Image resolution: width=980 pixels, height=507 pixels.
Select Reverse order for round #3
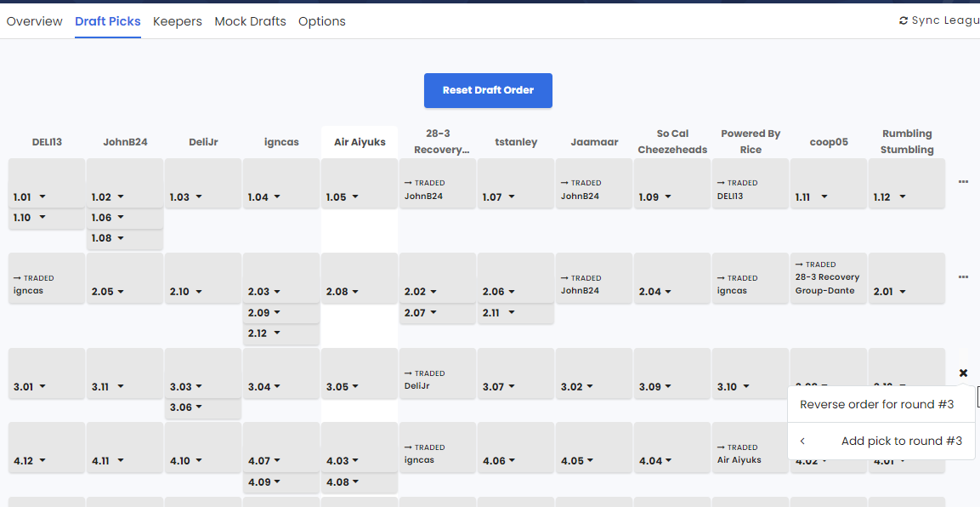[876, 405]
